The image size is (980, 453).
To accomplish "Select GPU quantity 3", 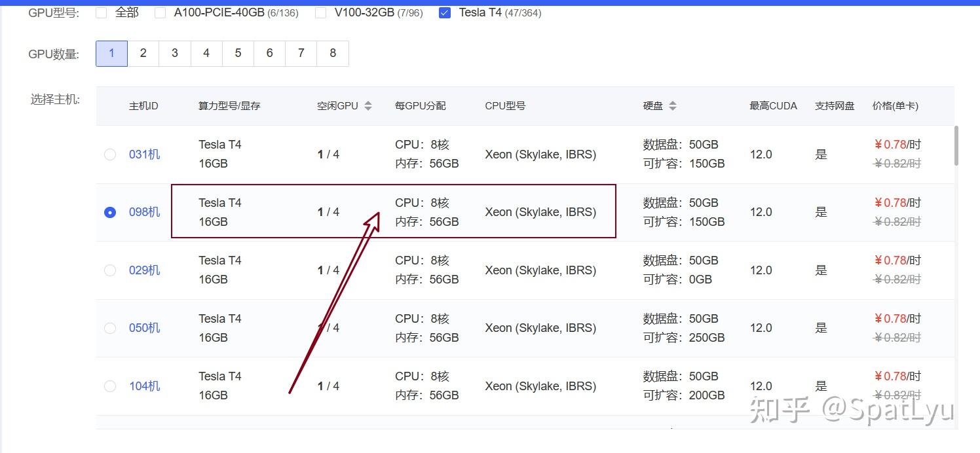I will click(174, 54).
